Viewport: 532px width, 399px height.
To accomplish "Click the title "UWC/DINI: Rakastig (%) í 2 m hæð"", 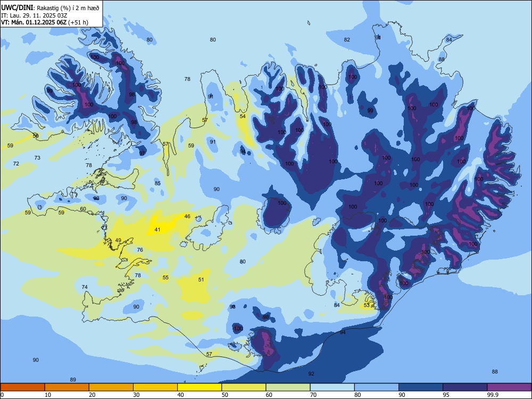I will click(x=50, y=8).
